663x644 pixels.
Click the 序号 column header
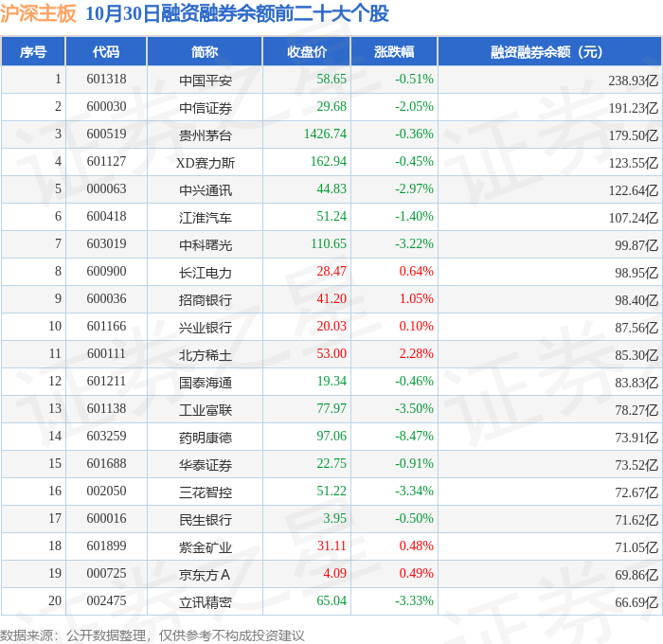[33, 51]
